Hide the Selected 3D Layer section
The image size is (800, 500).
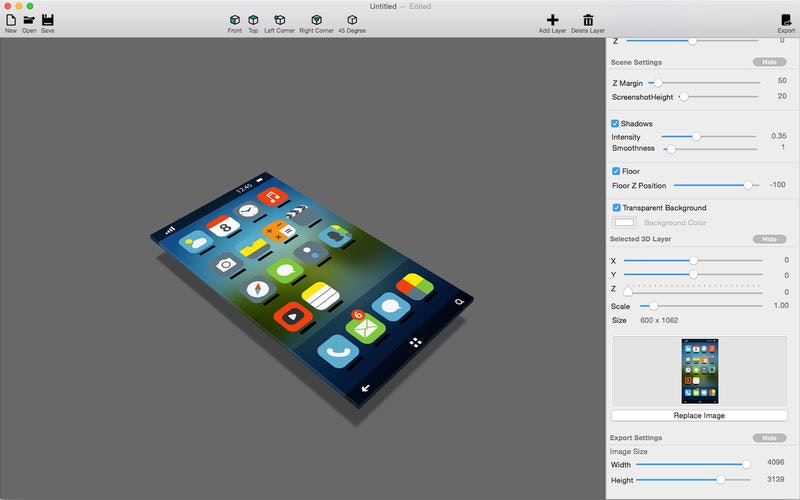pos(769,239)
